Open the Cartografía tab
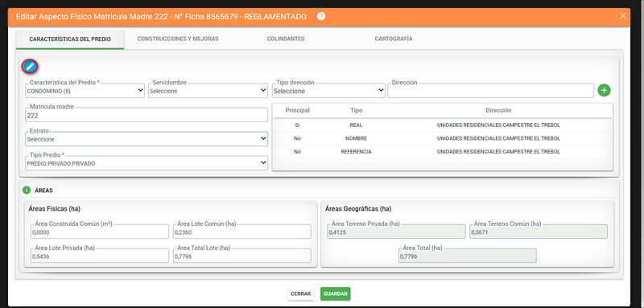 [x=394, y=39]
